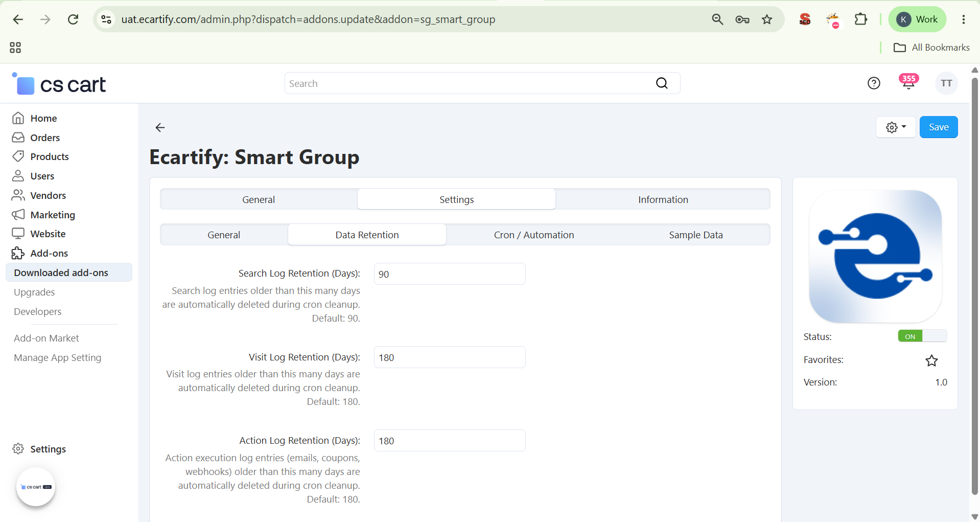The height and width of the screenshot is (522, 980).
Task: Edit the Search Log Retention days field
Action: pos(450,274)
